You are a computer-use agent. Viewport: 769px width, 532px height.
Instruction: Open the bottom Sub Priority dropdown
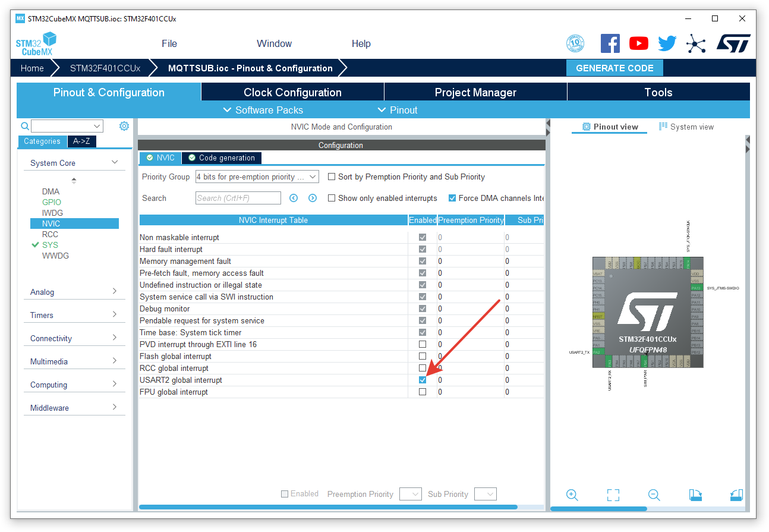pyautogui.click(x=485, y=494)
